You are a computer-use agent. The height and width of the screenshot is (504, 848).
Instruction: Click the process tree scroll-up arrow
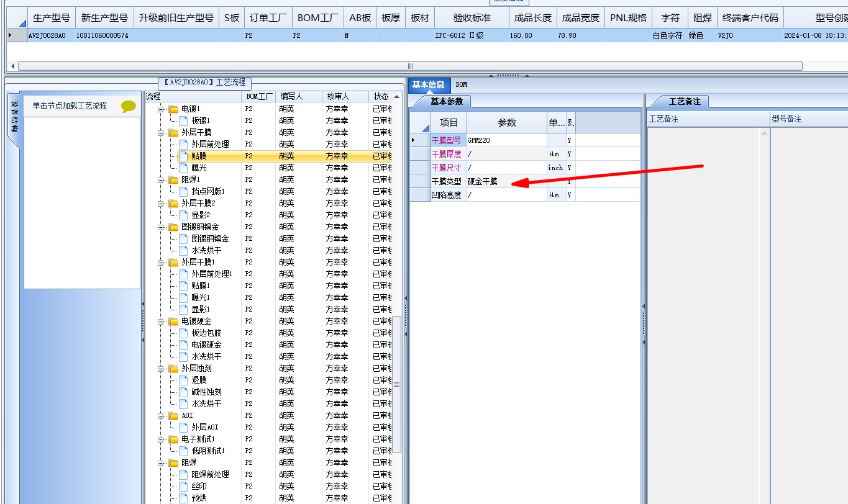396,96
